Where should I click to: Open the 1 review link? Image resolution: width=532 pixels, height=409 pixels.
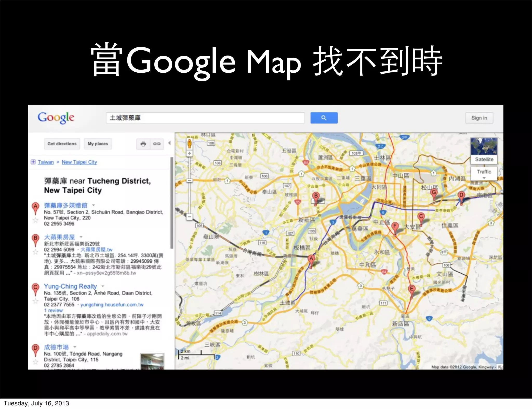[x=53, y=311]
